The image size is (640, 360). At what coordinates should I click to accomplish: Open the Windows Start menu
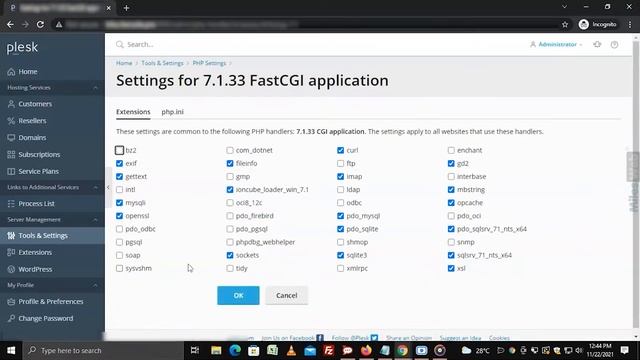point(11,350)
